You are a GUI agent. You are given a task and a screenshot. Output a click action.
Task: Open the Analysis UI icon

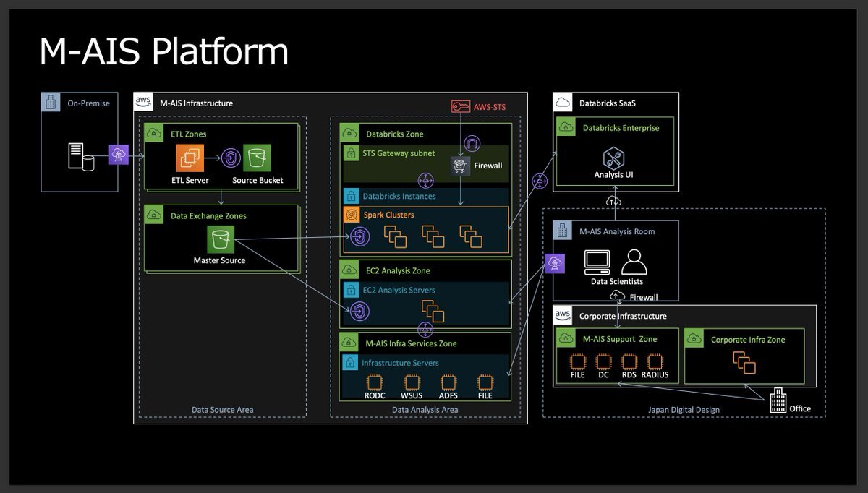613,158
